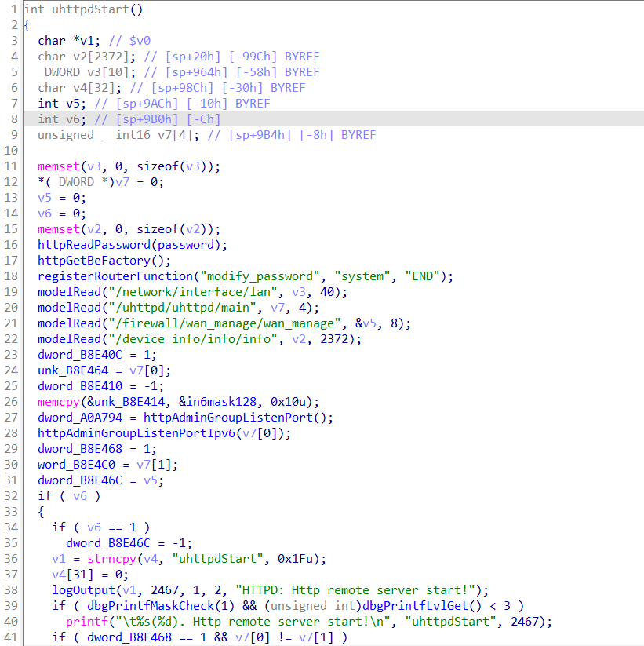644x646 pixels.
Task: Click dword_B8E410 on line 25
Action: coord(80,386)
